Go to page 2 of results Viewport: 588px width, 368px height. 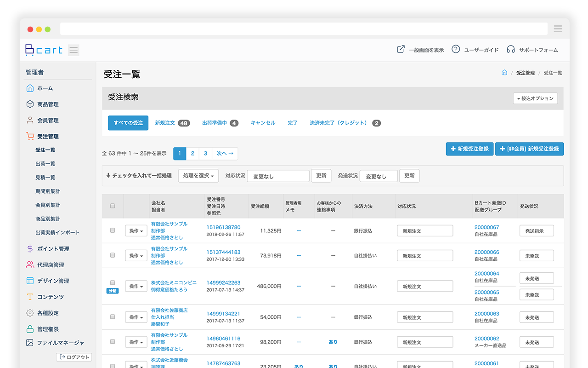tap(192, 153)
